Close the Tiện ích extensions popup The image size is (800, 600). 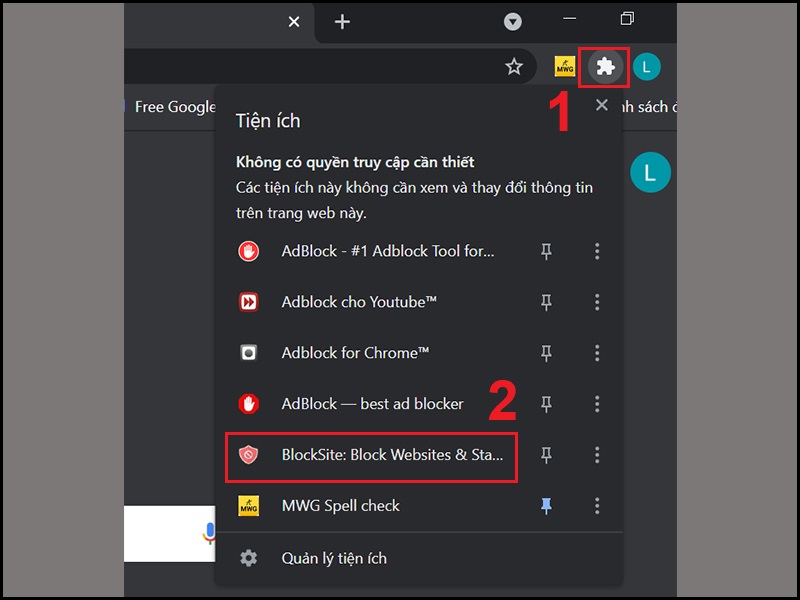coord(602,105)
